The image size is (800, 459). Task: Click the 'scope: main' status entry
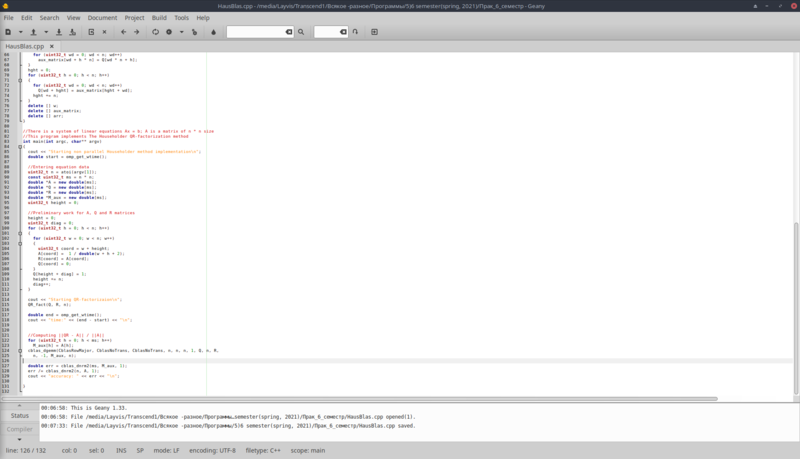[x=308, y=450]
